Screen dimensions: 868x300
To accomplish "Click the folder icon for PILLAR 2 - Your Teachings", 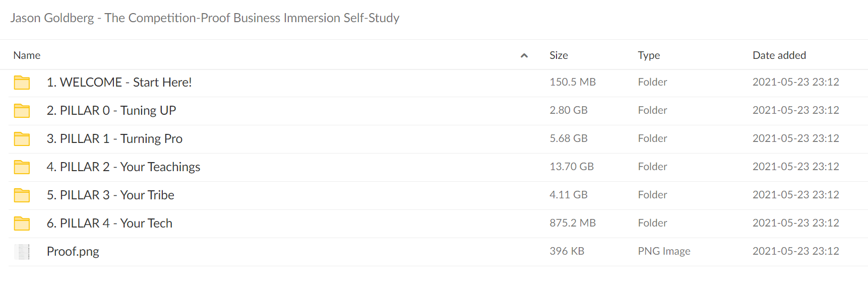I will point(22,167).
